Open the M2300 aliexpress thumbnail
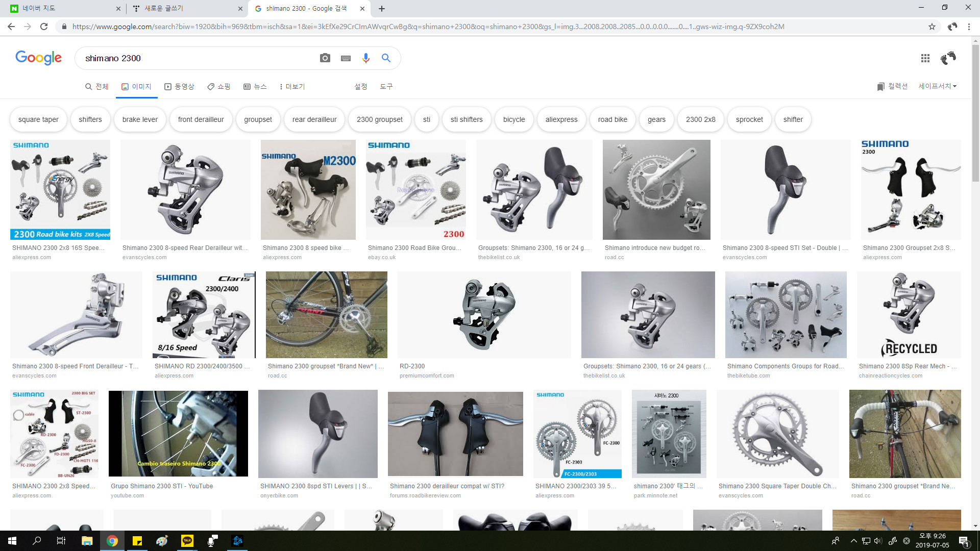The width and height of the screenshot is (980, 551). coord(308,190)
